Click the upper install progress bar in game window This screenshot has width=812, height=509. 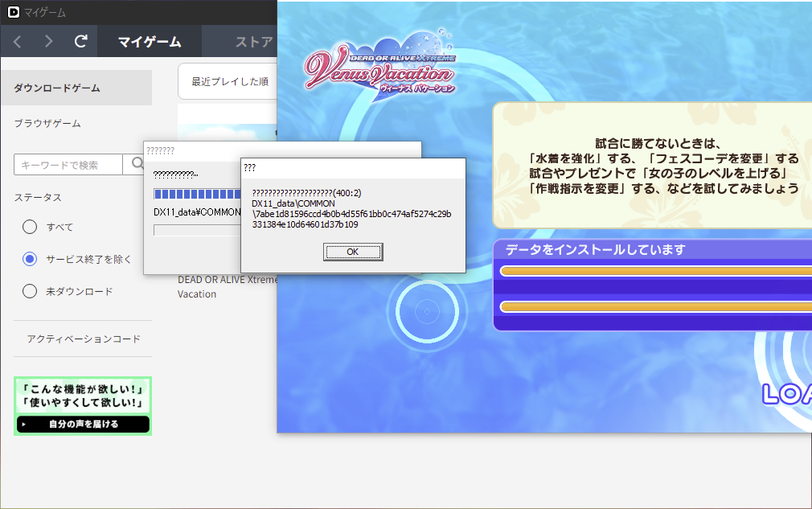coord(655,271)
